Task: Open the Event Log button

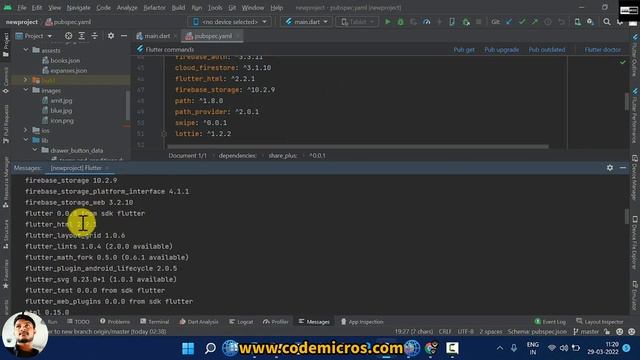Action: click(550, 322)
